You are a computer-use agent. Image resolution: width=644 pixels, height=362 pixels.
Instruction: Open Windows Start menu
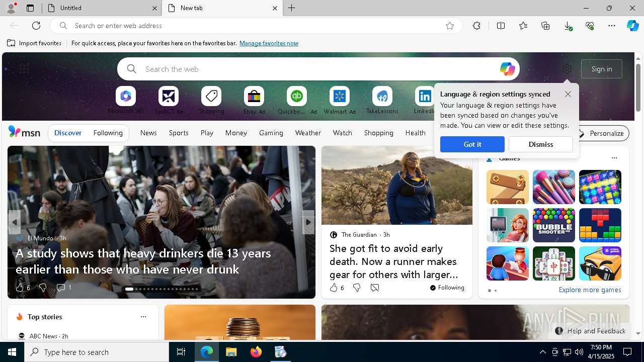tap(12, 352)
